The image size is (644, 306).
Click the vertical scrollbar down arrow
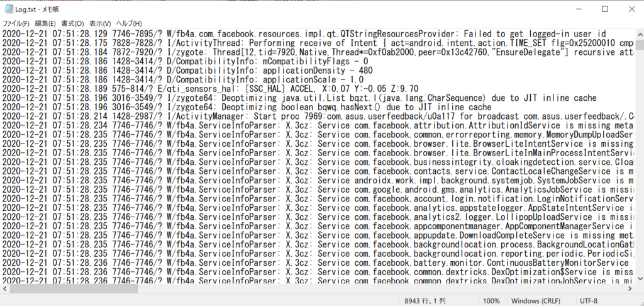point(640,280)
